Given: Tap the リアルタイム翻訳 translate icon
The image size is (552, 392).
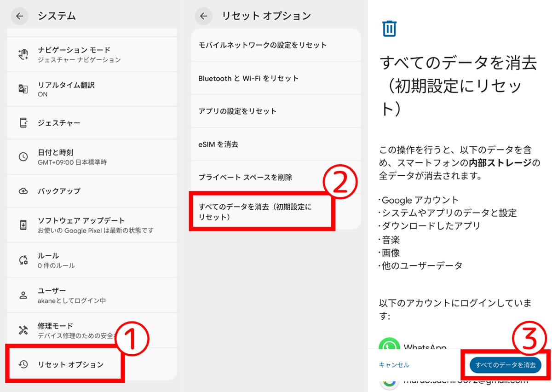Looking at the screenshot, I should click(x=23, y=89).
